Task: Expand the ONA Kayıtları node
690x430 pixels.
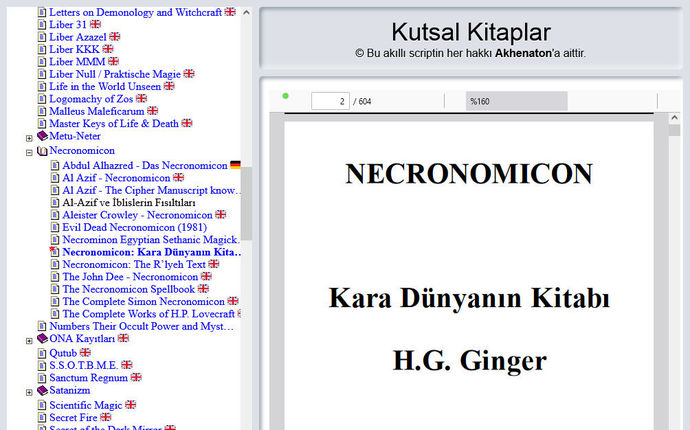Action: 29,341
